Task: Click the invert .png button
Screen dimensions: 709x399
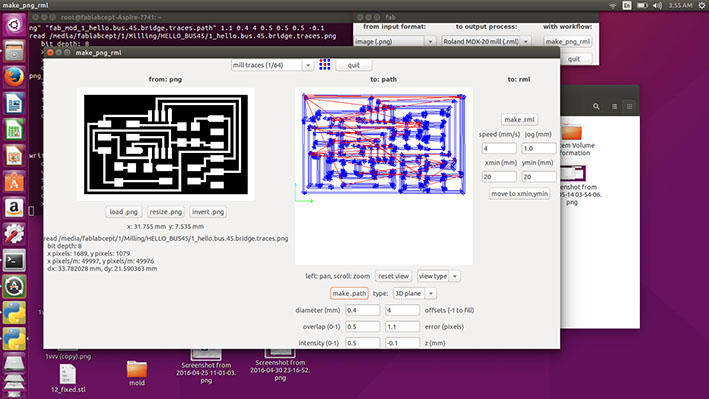Action: pos(208,212)
